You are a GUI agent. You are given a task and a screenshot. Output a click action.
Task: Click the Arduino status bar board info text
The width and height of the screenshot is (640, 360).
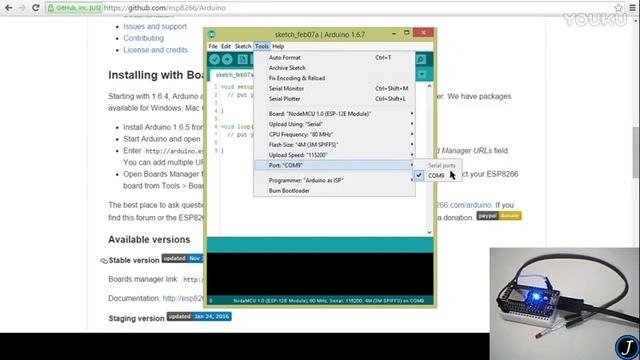point(329,301)
